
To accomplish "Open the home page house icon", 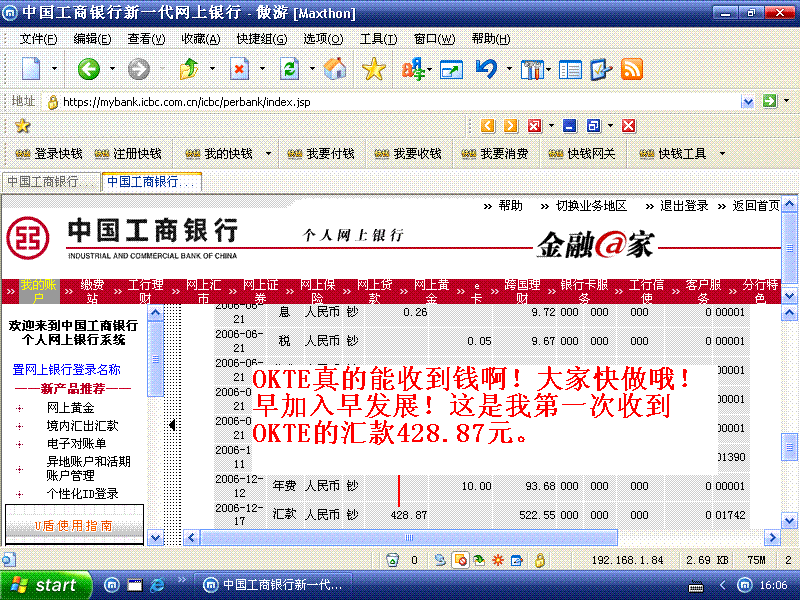I will (x=335, y=69).
